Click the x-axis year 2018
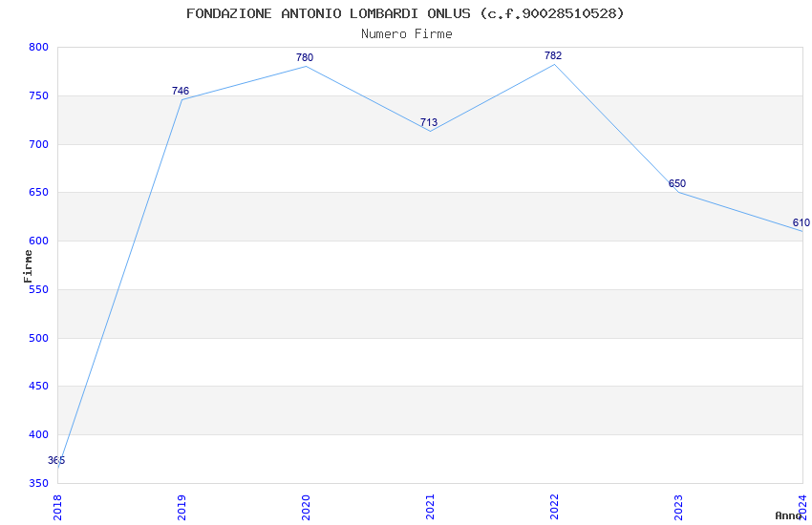Image resolution: width=812 pixels, height=525 pixels. [x=57, y=508]
